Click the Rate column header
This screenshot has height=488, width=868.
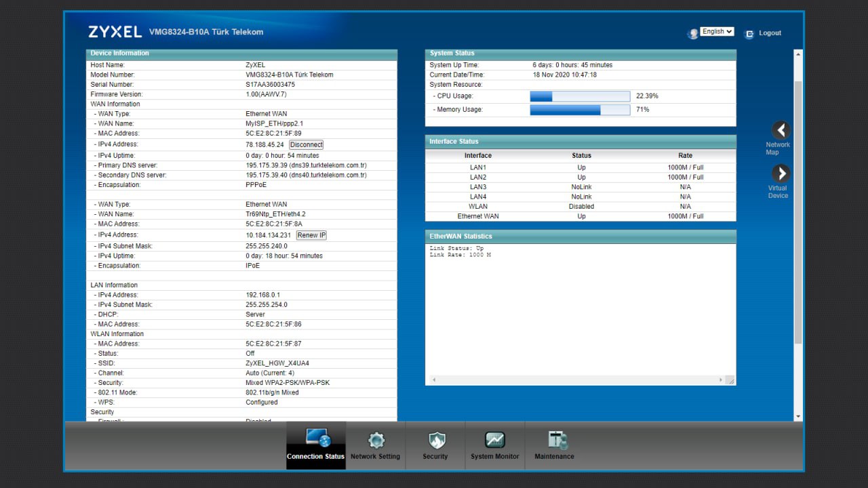pyautogui.click(x=686, y=156)
